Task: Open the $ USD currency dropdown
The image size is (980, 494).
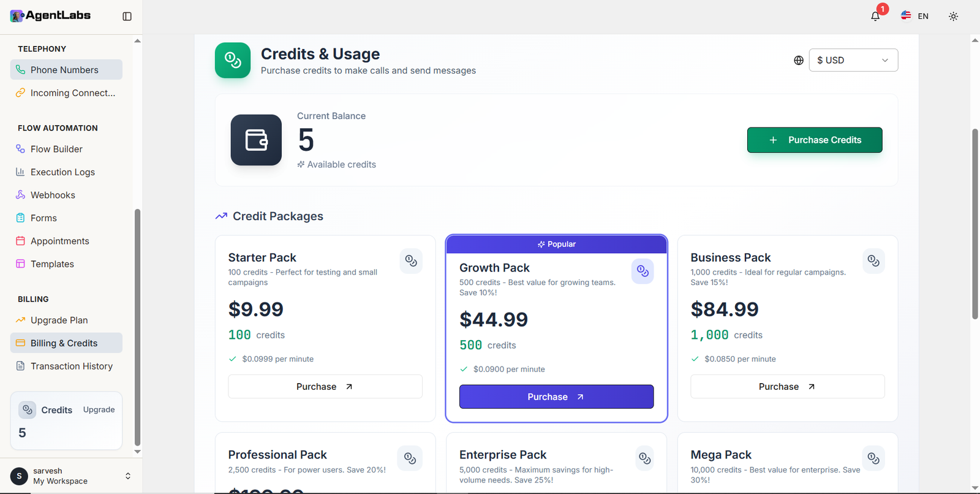Action: point(853,60)
